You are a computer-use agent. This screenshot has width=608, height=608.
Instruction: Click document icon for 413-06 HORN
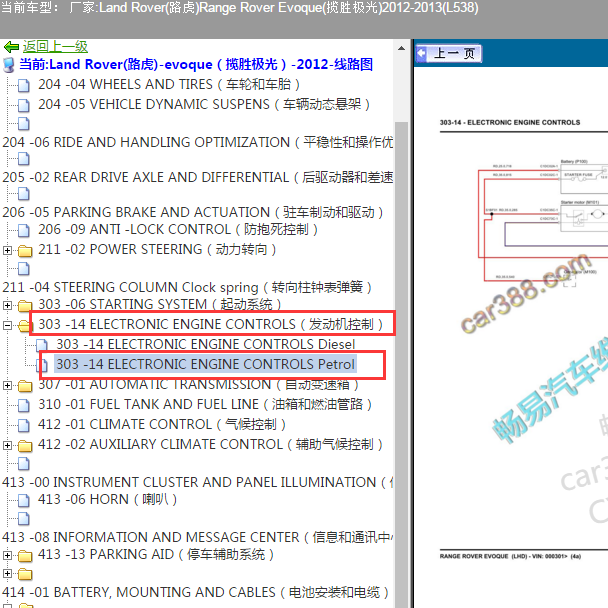(24, 500)
